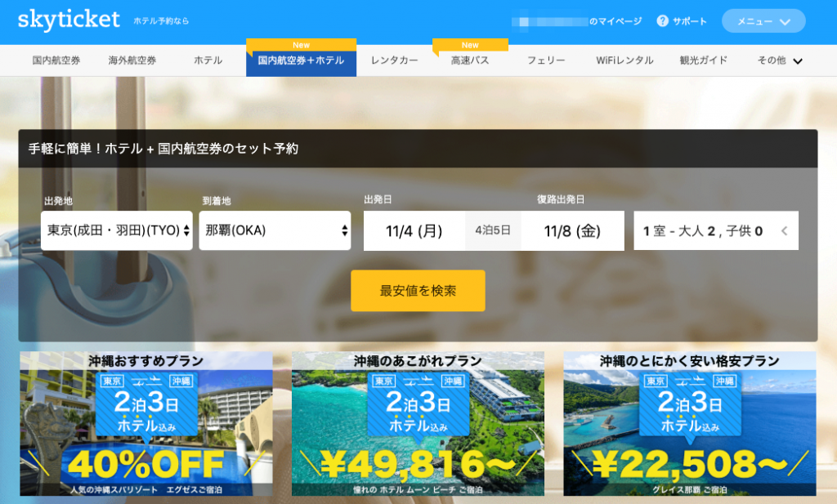Expand the その他 navigation item
The image size is (837, 504).
click(779, 60)
